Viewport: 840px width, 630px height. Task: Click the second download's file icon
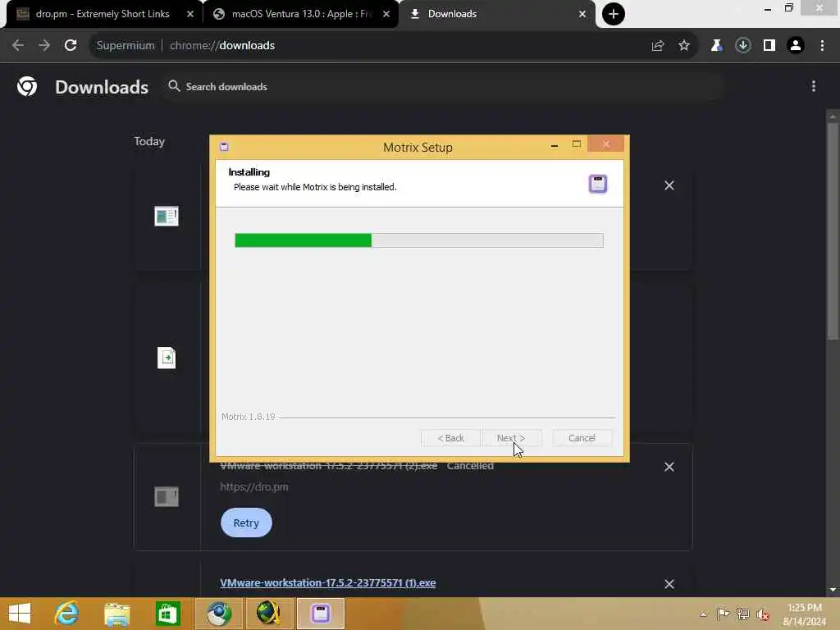[x=167, y=358]
